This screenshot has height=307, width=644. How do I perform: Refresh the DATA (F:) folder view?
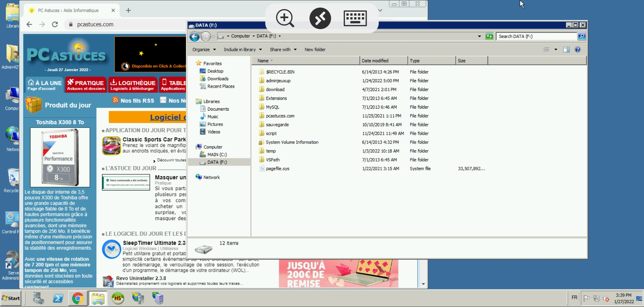(489, 36)
